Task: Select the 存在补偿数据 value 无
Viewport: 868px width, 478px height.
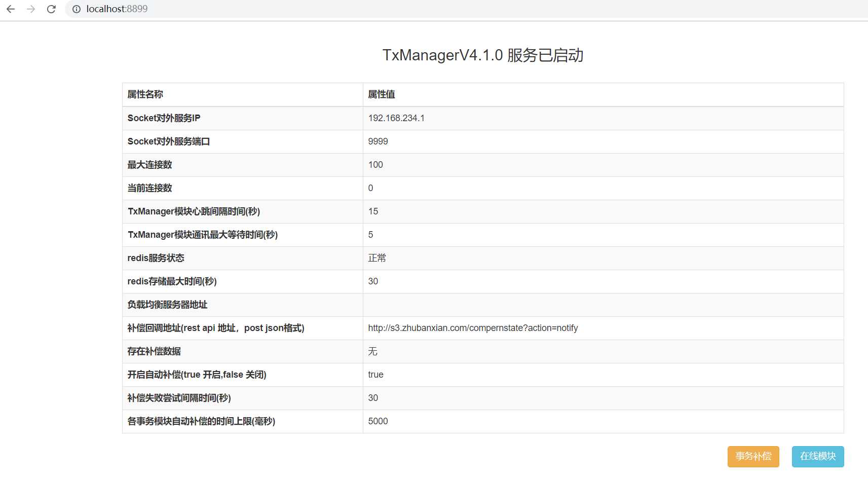Action: [372, 351]
